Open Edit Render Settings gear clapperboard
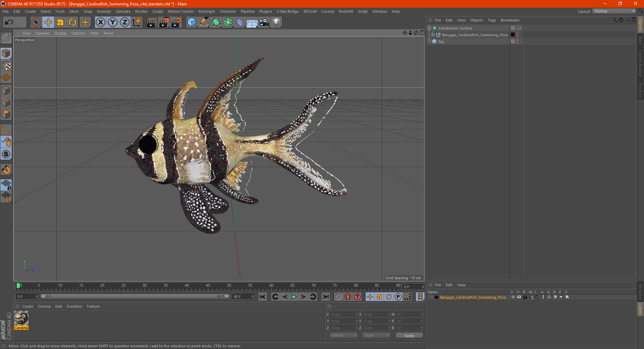Screen dimensions: 644x349 tap(176, 22)
